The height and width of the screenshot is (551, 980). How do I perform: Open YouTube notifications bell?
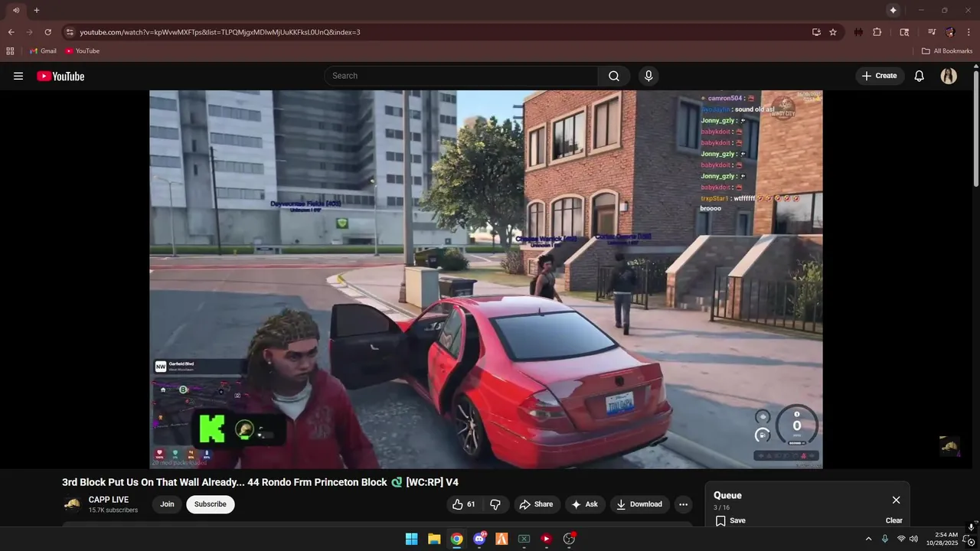click(920, 76)
